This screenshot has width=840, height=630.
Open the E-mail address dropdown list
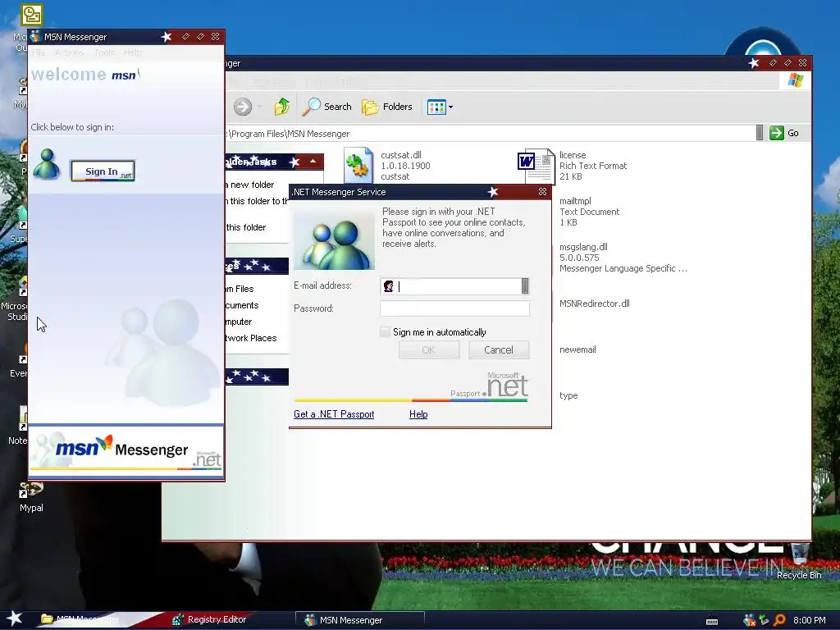525,286
